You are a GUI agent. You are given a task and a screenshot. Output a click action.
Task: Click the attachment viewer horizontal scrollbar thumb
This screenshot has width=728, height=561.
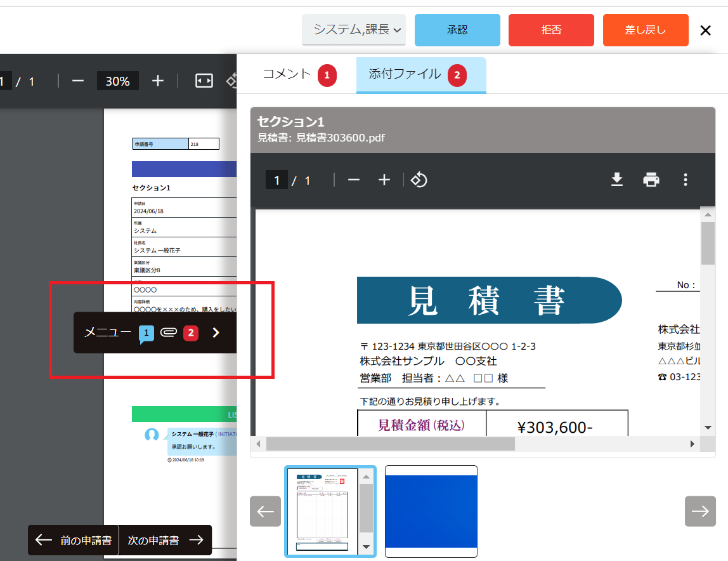(x=391, y=444)
